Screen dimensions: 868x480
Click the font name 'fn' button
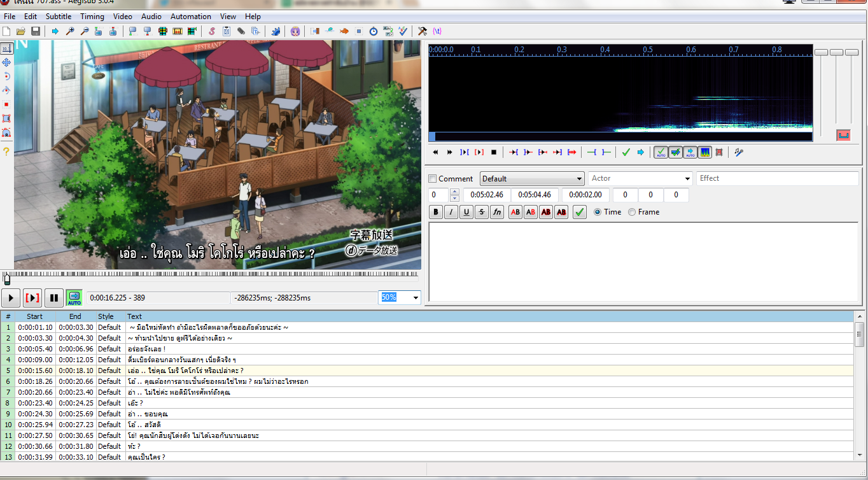(x=498, y=213)
